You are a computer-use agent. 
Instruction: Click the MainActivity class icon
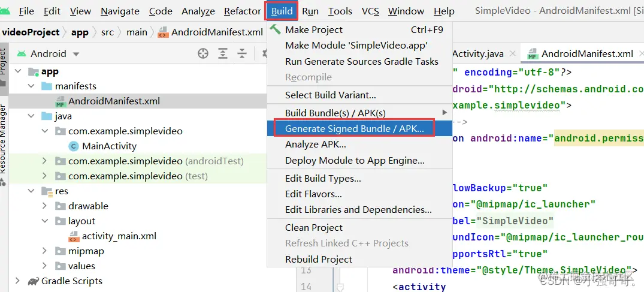pyautogui.click(x=74, y=146)
